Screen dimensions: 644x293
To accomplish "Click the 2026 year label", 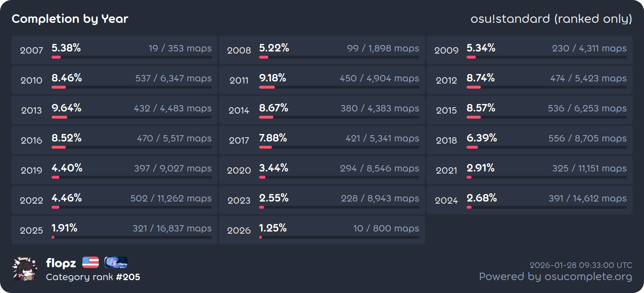I will pos(239,230).
